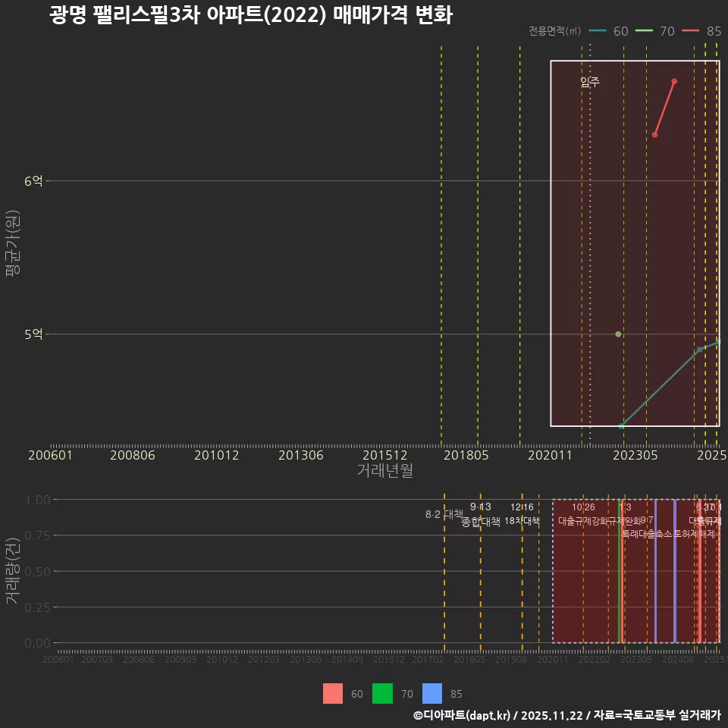Click the 12·16 18차대책 marker
The image size is (728, 728).
(x=522, y=516)
